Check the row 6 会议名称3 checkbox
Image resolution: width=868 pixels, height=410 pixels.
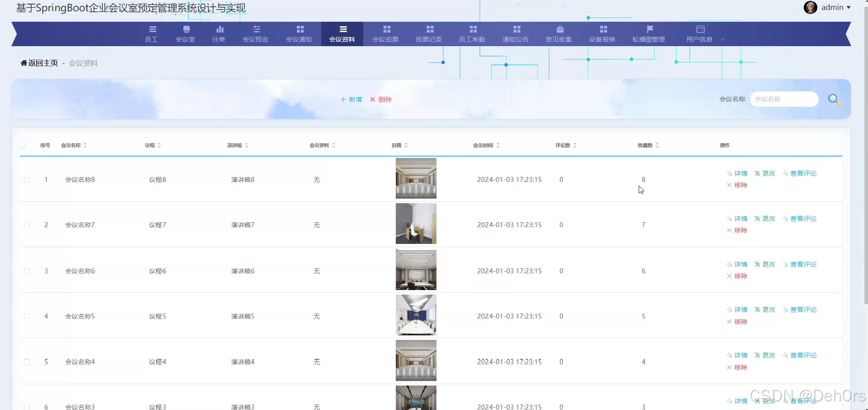click(27, 407)
